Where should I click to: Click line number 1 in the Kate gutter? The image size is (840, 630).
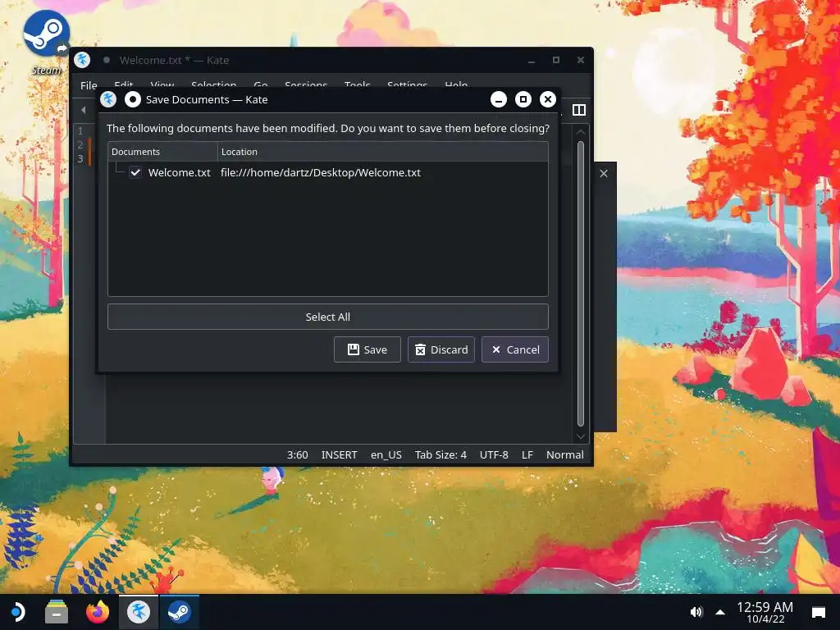tap(80, 130)
